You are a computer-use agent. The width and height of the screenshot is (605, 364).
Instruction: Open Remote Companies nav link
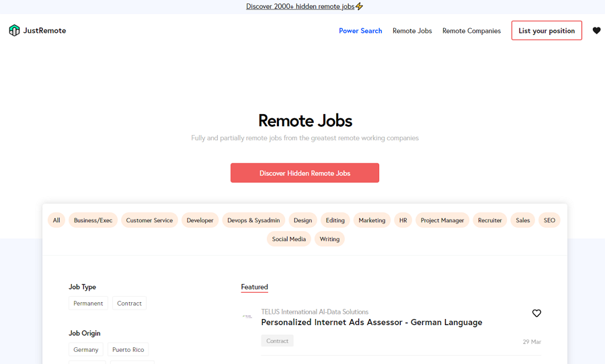(x=471, y=30)
